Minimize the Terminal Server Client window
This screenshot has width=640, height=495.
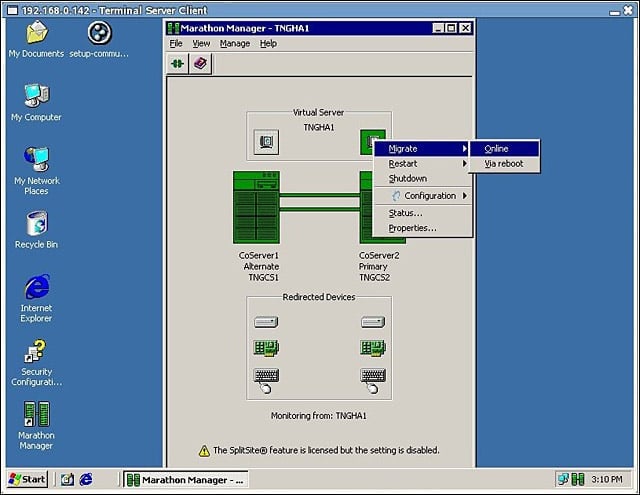pyautogui.click(x=615, y=12)
